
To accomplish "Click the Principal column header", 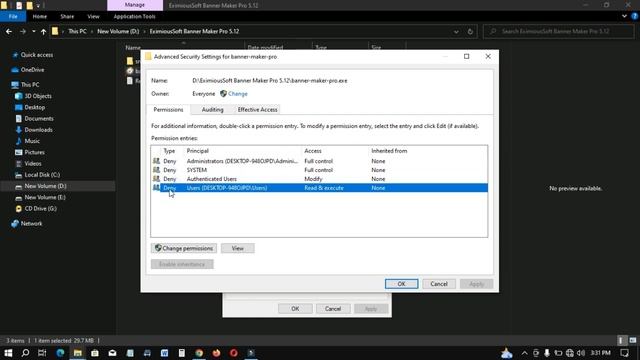I will pos(198,151).
